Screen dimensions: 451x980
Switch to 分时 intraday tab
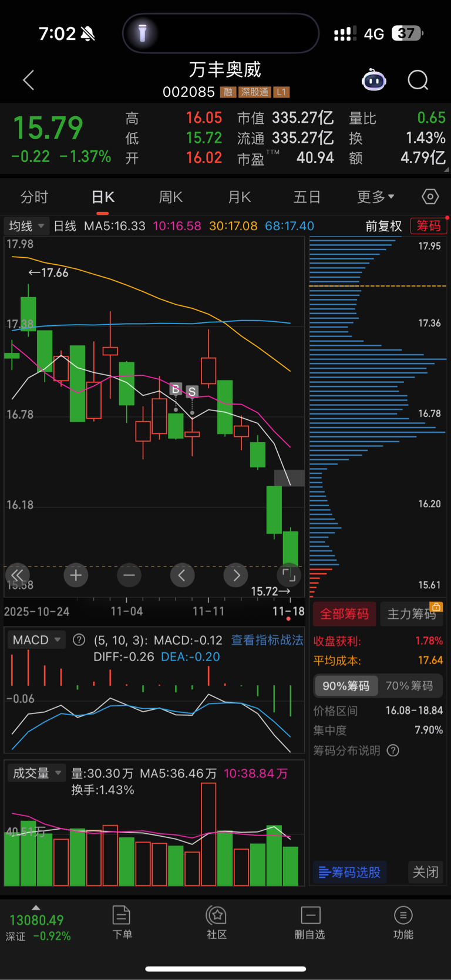pos(34,197)
